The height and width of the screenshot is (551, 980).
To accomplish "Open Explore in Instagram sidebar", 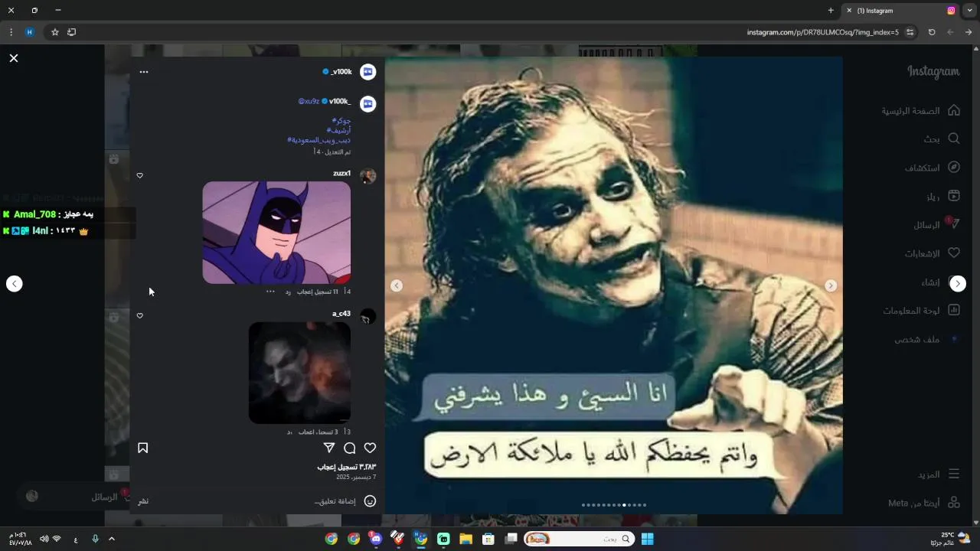I will [932, 167].
